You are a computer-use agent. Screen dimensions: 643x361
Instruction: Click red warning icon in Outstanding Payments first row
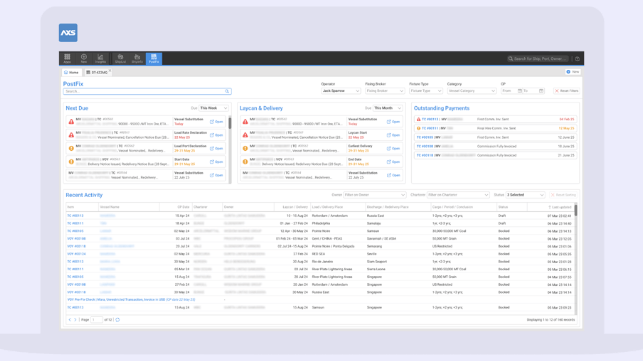(418, 119)
